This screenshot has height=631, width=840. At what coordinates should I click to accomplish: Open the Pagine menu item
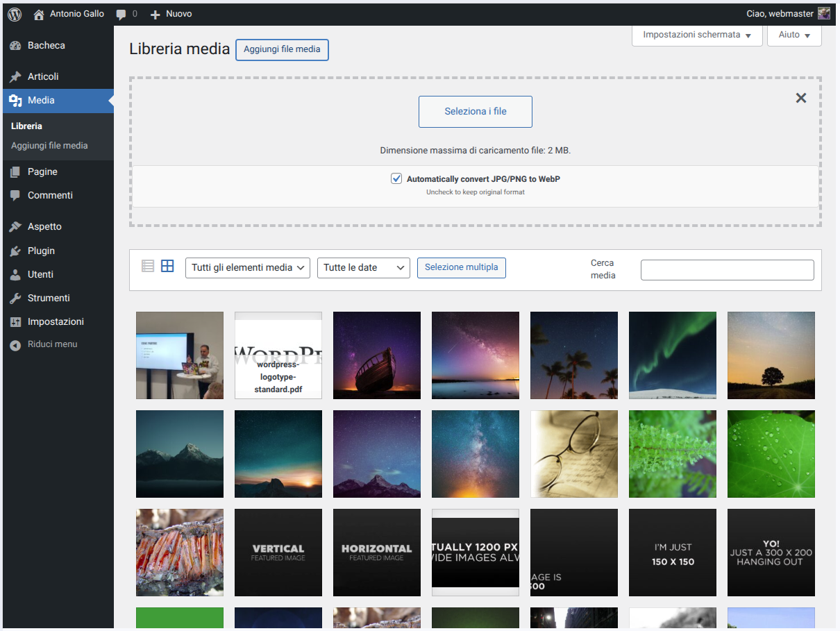point(42,171)
